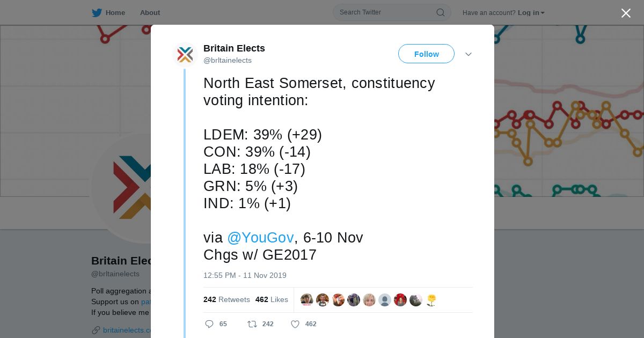
Task: View the 462 Likes list
Action: click(272, 299)
